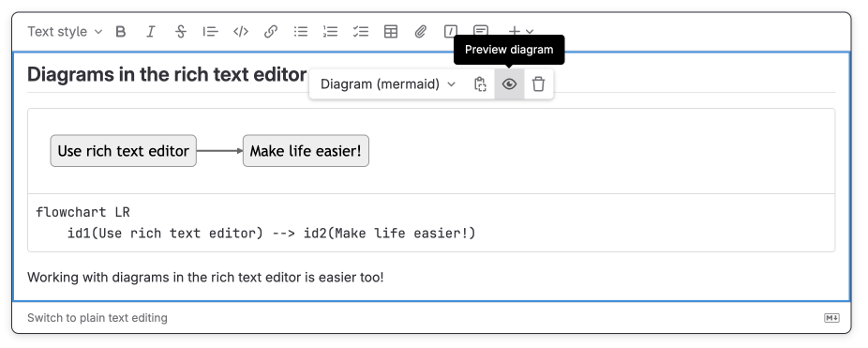This screenshot has height=348, width=868.
Task: Apply italic text formatting
Action: 151,32
